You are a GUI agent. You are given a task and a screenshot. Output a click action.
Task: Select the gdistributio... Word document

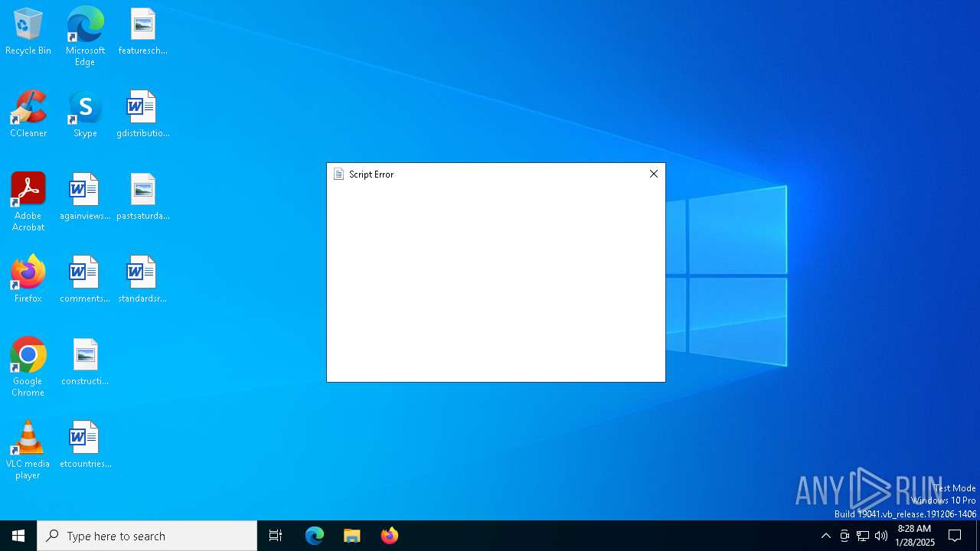[x=142, y=115]
